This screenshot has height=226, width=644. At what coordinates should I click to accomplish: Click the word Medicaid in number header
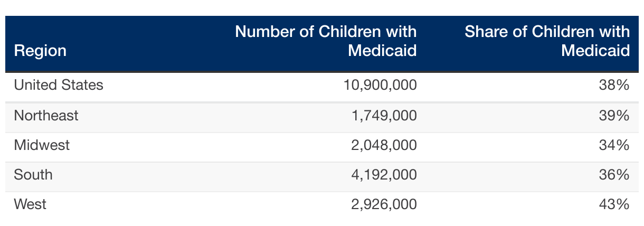[382, 51]
